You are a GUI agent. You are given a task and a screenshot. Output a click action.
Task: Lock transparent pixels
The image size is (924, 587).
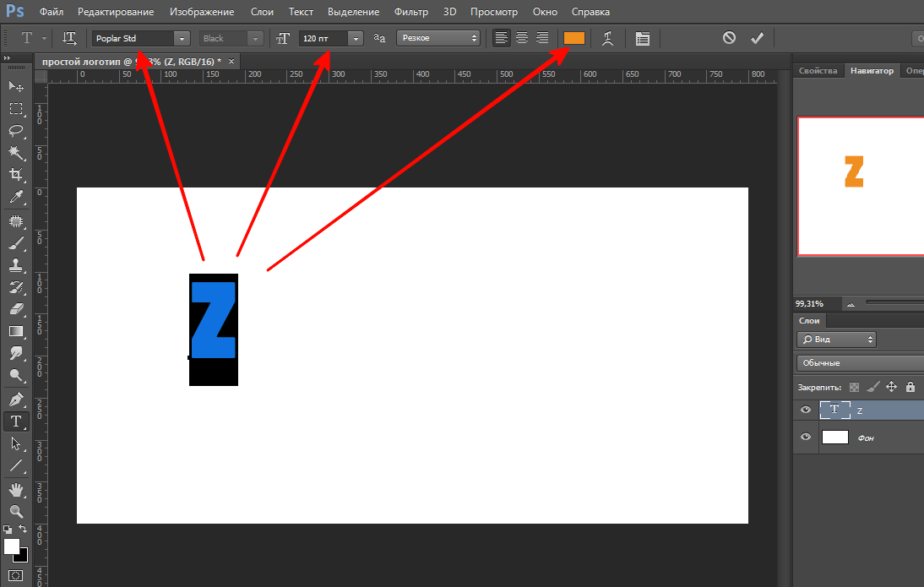[x=854, y=387]
